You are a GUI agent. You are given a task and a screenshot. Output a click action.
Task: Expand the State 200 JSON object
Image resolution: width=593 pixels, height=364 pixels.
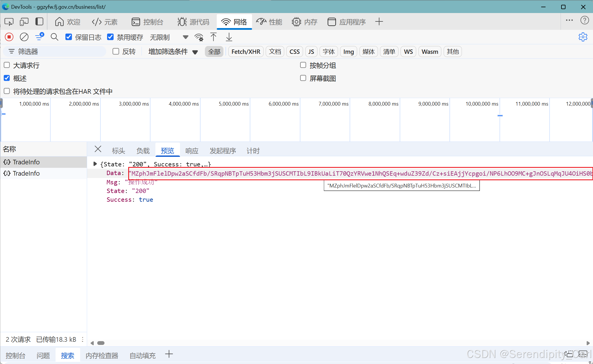(95, 164)
